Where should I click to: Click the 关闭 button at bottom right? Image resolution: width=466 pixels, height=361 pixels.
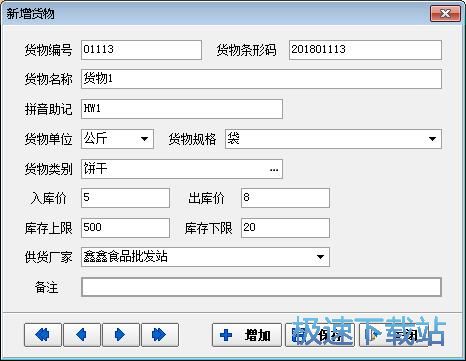pyautogui.click(x=393, y=335)
